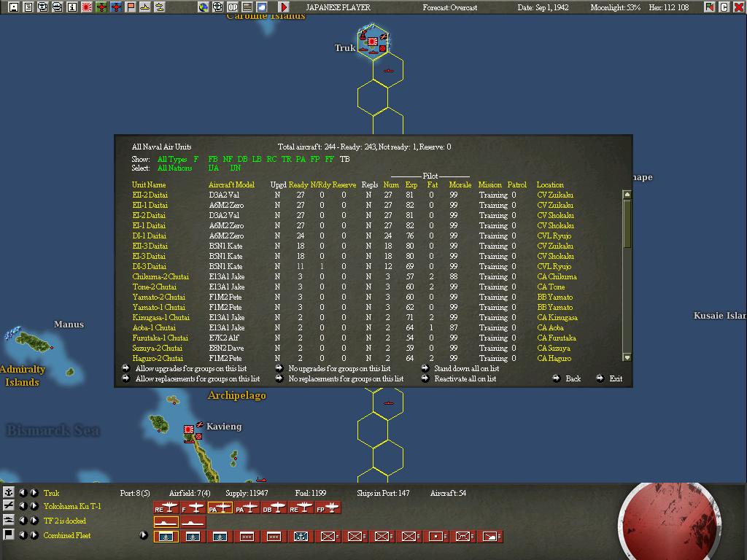Click the air units list scrollbar thumb
747x560 pixels.
pyautogui.click(x=627, y=224)
